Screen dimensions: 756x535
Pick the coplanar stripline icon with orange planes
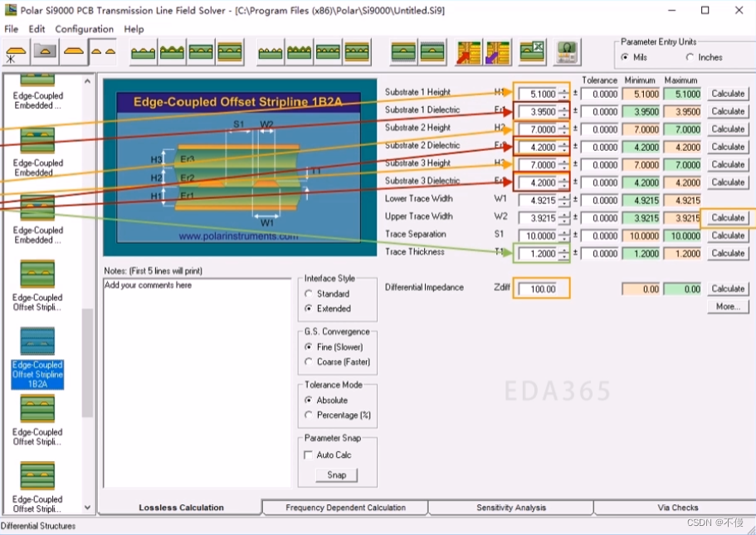(230, 52)
